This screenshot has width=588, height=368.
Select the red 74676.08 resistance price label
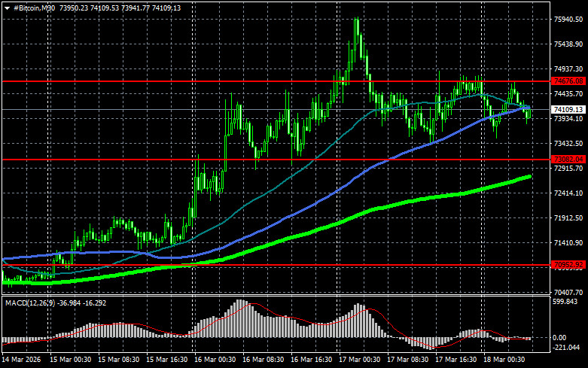(568, 81)
